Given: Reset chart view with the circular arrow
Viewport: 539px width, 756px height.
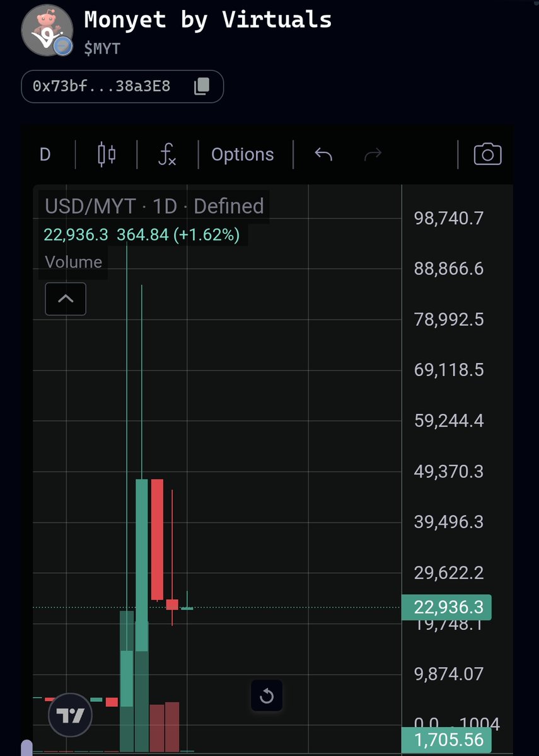Looking at the screenshot, I should (267, 696).
